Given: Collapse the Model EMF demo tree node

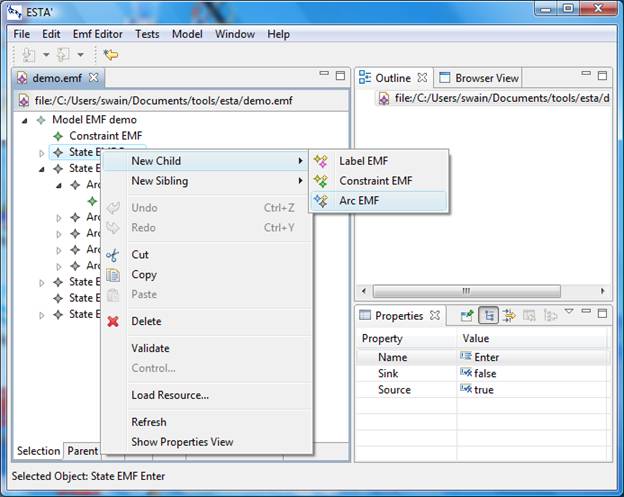Looking at the screenshot, I should pyautogui.click(x=24, y=119).
